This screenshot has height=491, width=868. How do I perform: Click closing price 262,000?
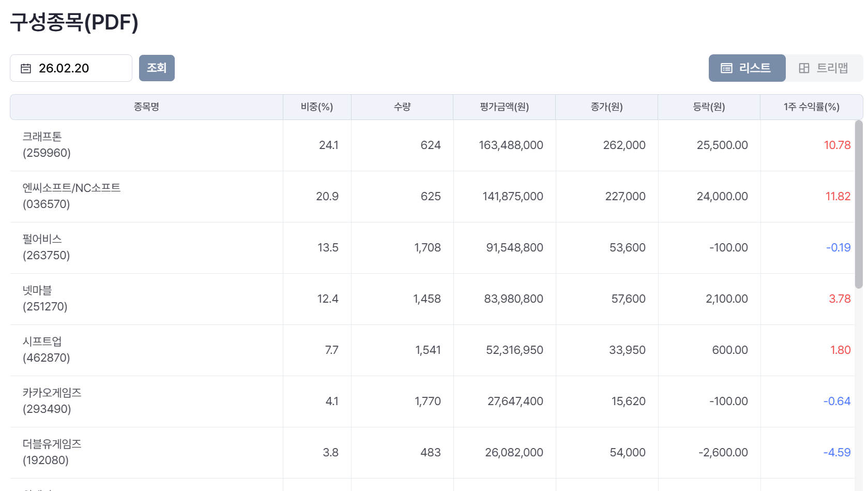624,145
